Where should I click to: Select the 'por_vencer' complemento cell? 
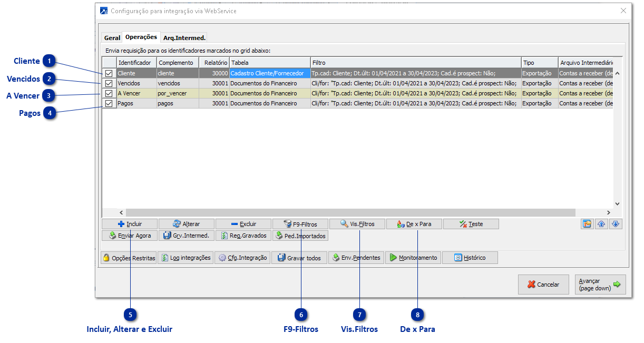[178, 93]
